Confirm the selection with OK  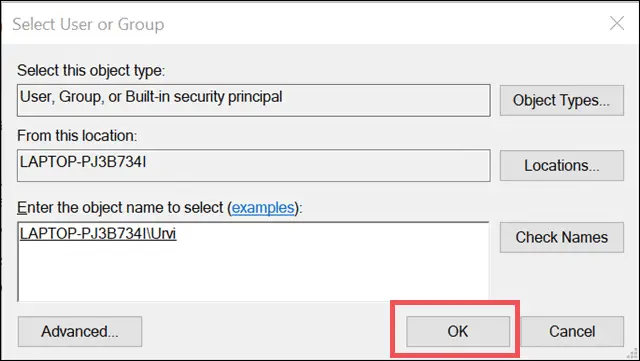(458, 331)
